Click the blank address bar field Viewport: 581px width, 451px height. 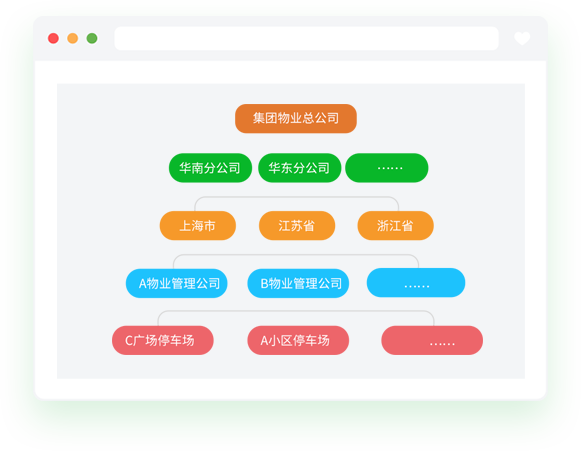tap(306, 38)
